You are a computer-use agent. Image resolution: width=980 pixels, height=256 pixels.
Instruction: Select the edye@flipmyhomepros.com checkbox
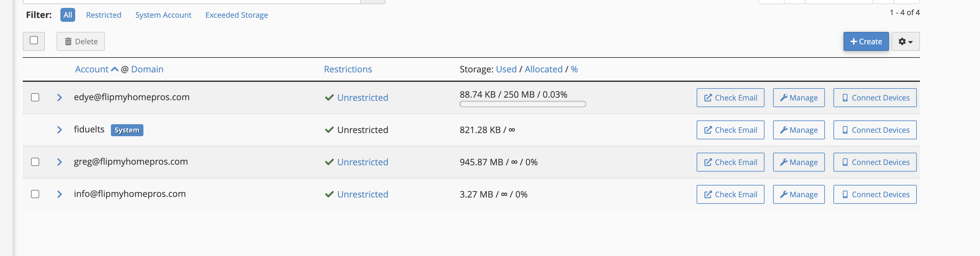pyautogui.click(x=35, y=97)
